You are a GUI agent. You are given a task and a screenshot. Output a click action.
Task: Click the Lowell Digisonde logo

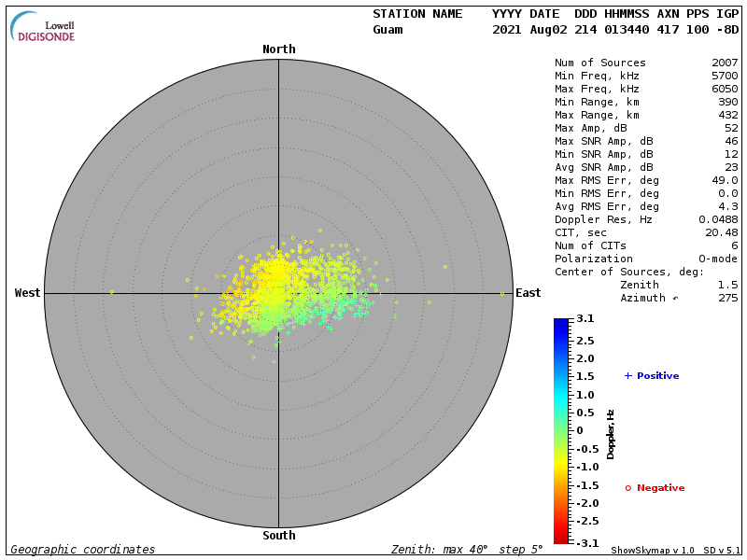pos(43,27)
